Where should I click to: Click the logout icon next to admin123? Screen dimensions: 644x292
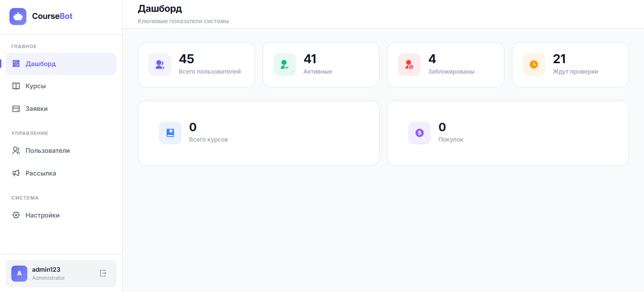coord(102,273)
